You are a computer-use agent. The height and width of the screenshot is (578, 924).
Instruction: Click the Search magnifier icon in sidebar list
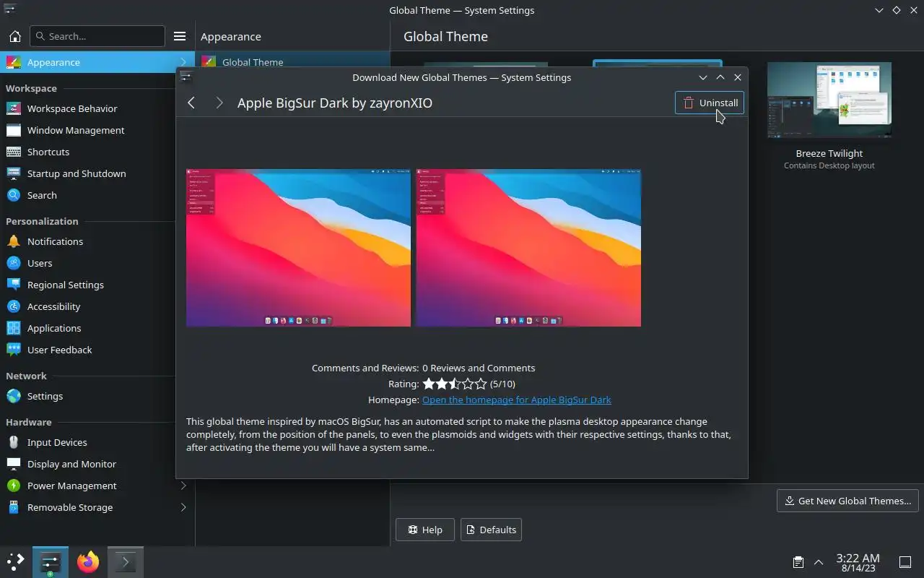click(13, 195)
